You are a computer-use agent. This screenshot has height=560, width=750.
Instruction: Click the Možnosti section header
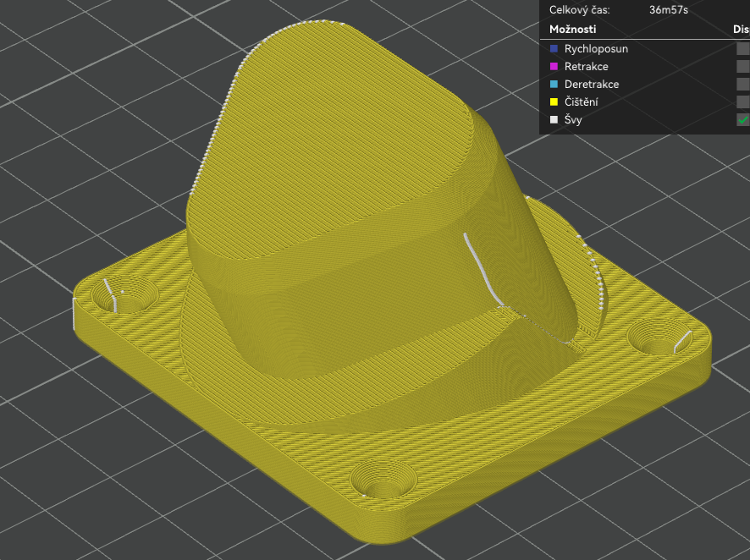573,30
